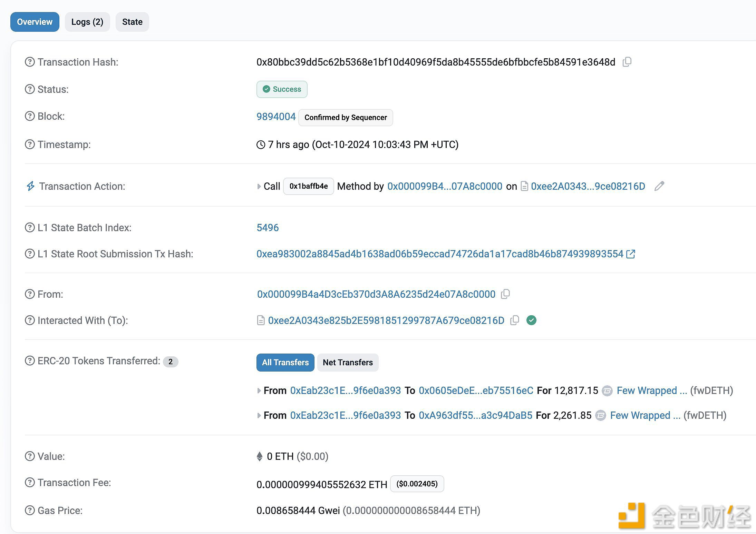Viewport: 756px width, 534px height.
Task: Switch to the Logs (2) tab
Action: 87,22
